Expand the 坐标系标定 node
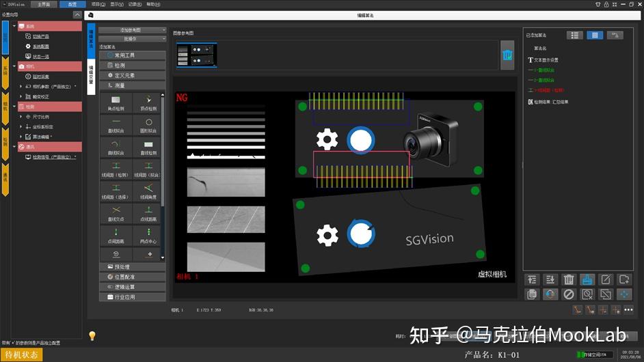 click(x=21, y=127)
